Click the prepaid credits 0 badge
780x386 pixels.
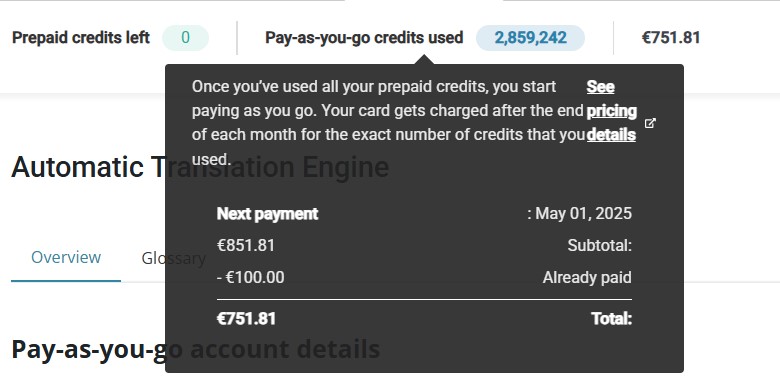[186, 38]
